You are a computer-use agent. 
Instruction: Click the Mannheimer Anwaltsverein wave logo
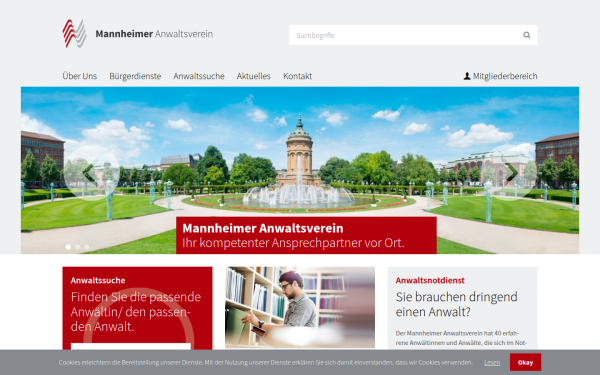pyautogui.click(x=75, y=34)
